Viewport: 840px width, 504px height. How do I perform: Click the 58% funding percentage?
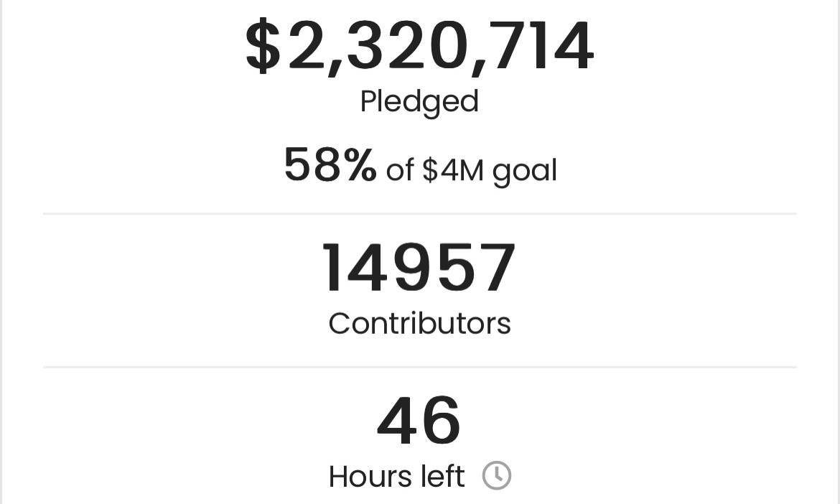coord(330,166)
